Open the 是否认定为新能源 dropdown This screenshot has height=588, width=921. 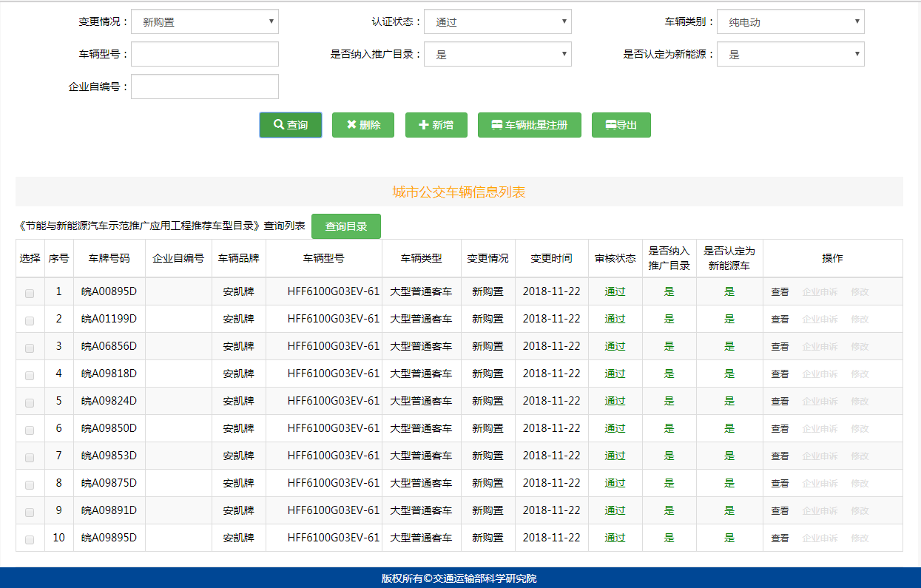pos(790,54)
